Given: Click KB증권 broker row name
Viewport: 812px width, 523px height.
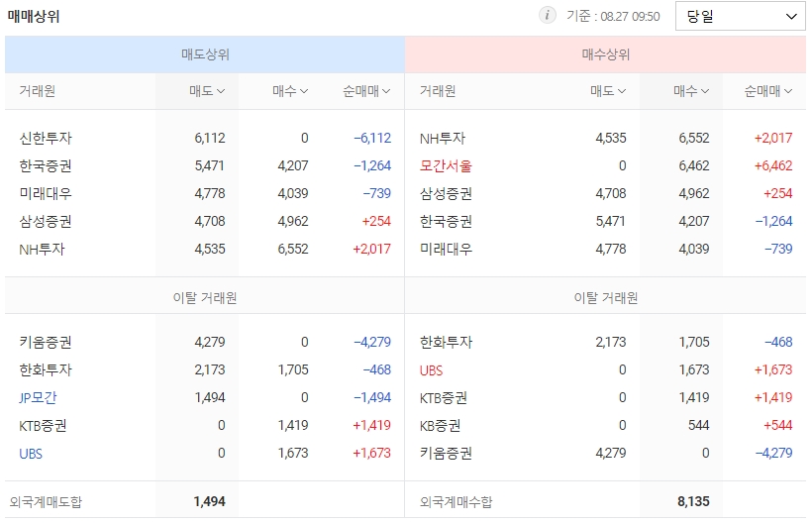Looking at the screenshot, I should click(440, 426).
